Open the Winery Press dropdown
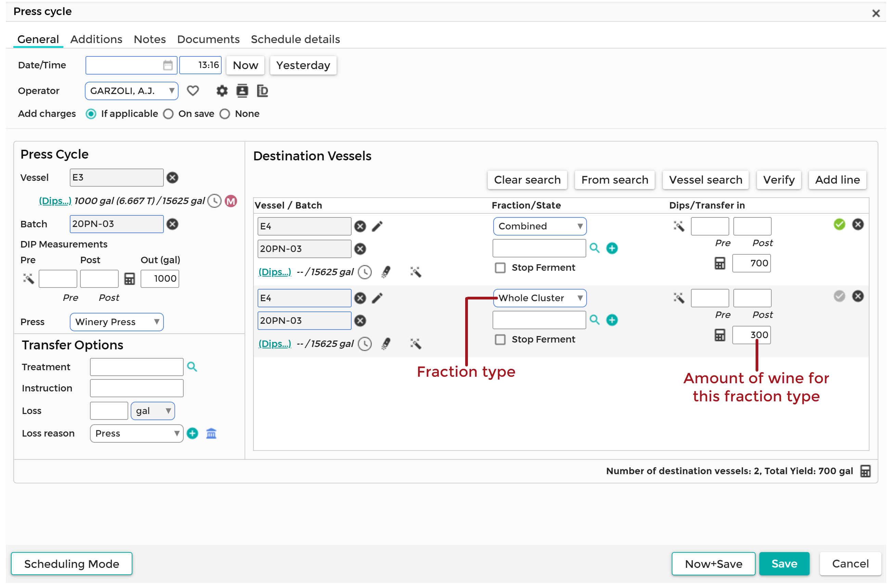The width and height of the screenshot is (890, 588). (117, 322)
